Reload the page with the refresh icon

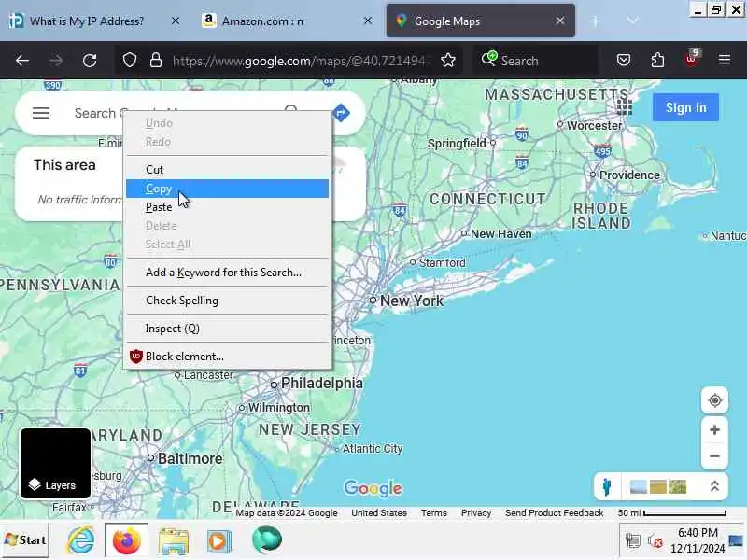point(90,61)
